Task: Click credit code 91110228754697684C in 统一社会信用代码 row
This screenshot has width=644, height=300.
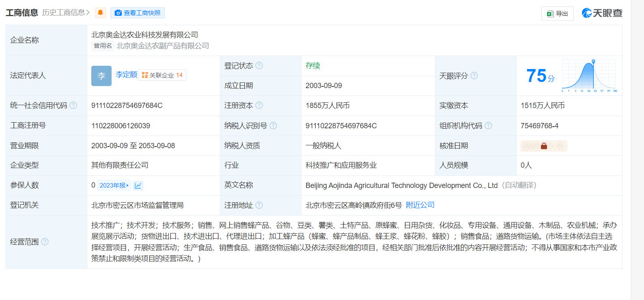Action: pyautogui.click(x=127, y=106)
